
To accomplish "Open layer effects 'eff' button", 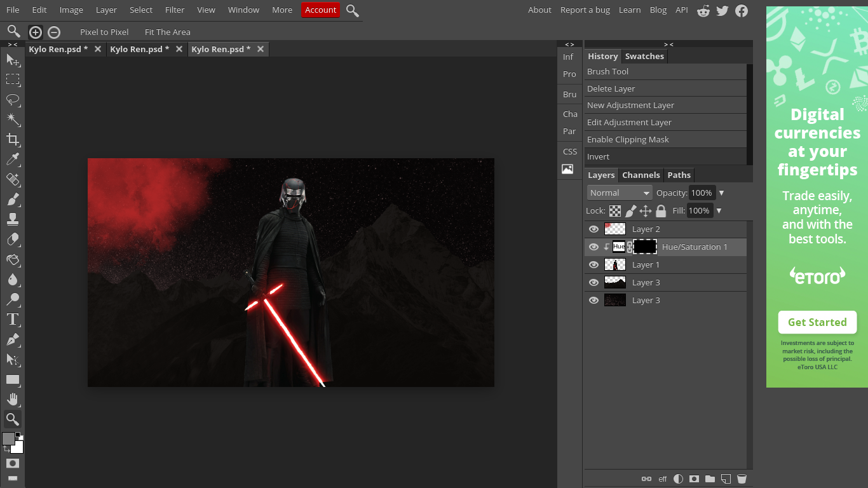I will pos(663,479).
